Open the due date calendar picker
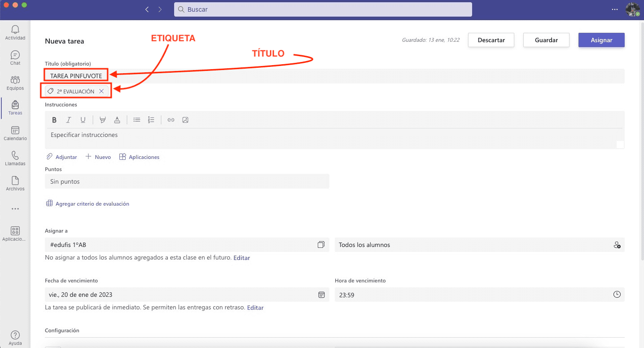This screenshot has width=644, height=348. (321, 295)
